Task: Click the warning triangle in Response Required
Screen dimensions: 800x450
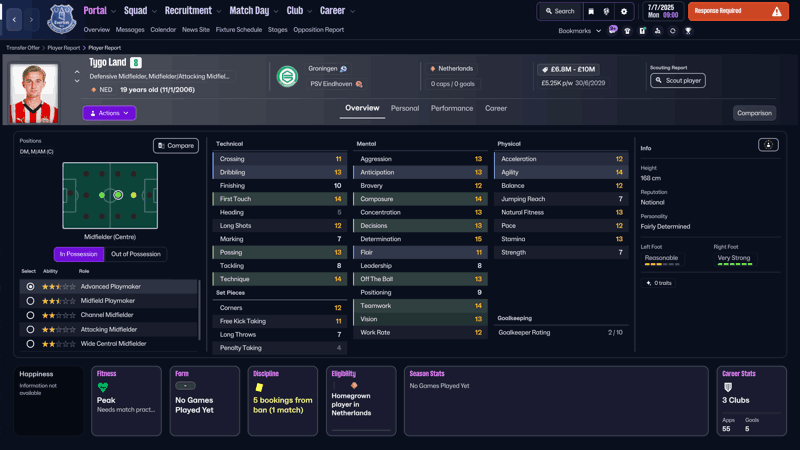Action: (777, 11)
